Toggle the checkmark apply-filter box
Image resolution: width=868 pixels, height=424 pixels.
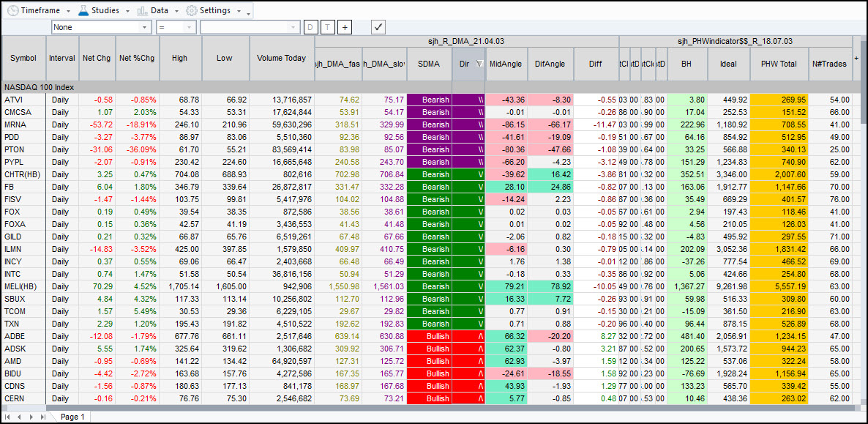coord(378,26)
